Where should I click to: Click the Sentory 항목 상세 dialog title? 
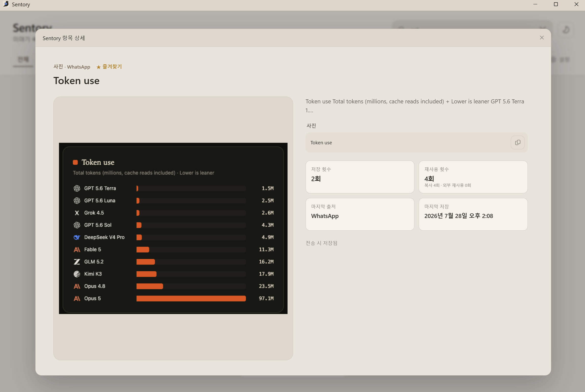64,38
